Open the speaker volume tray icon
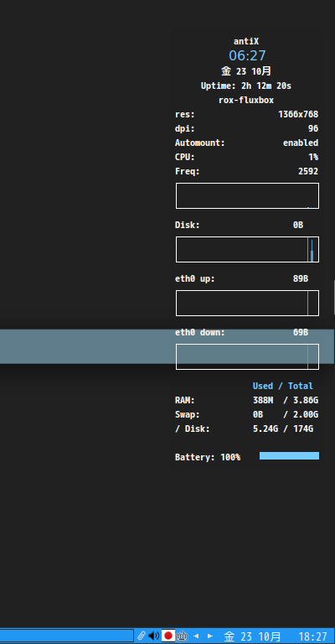The width and height of the screenshot is (335, 644). (x=154, y=636)
